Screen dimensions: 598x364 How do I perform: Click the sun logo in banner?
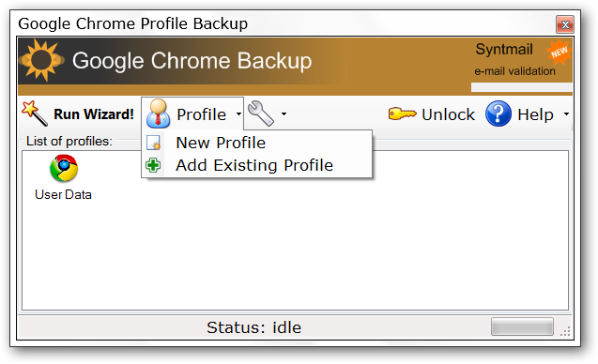click(x=41, y=60)
